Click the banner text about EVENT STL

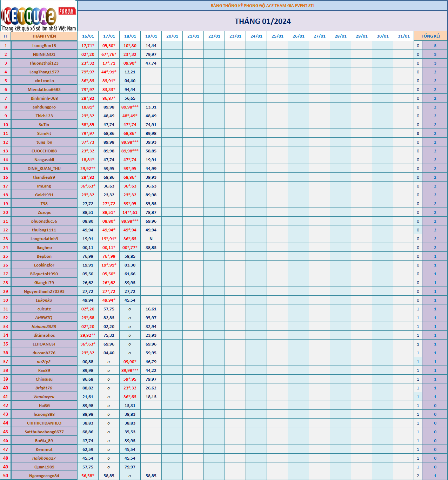pyautogui.click(x=263, y=6)
